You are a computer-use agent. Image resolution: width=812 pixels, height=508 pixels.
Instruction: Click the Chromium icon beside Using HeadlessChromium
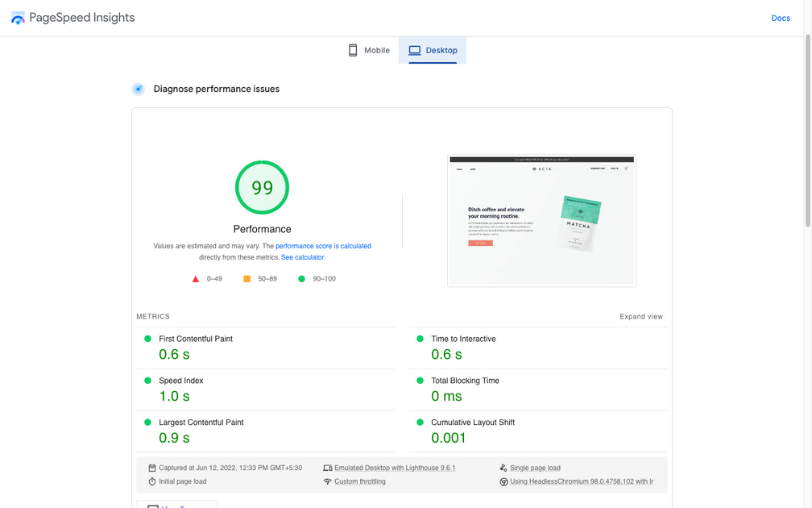(503, 482)
